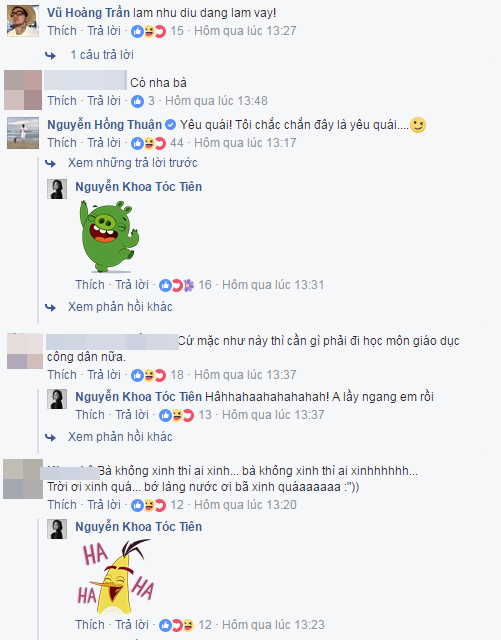Click reaction icons on Vũ Hoàng Trần's comment
Screen dimensions: 501x640
[148, 31]
